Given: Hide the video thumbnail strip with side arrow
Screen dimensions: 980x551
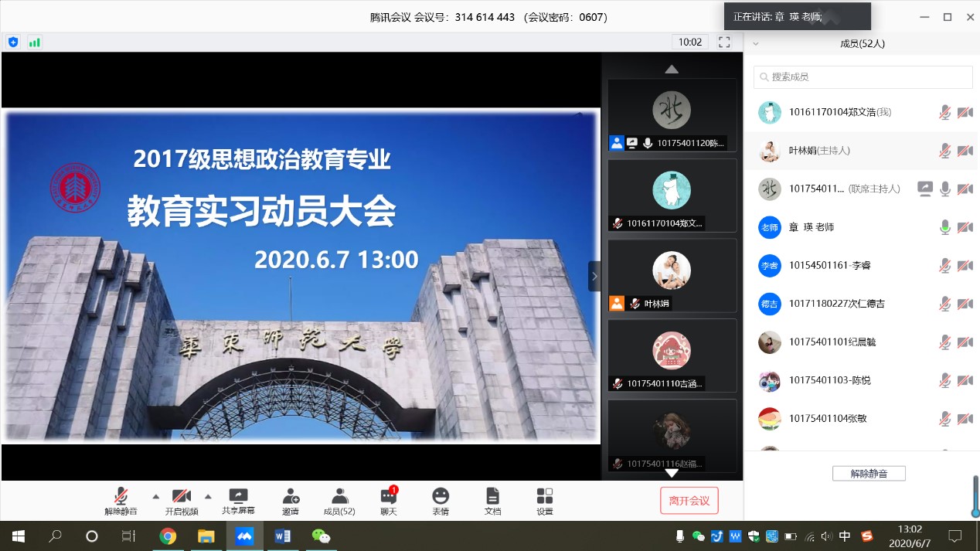Looking at the screenshot, I should pyautogui.click(x=594, y=276).
